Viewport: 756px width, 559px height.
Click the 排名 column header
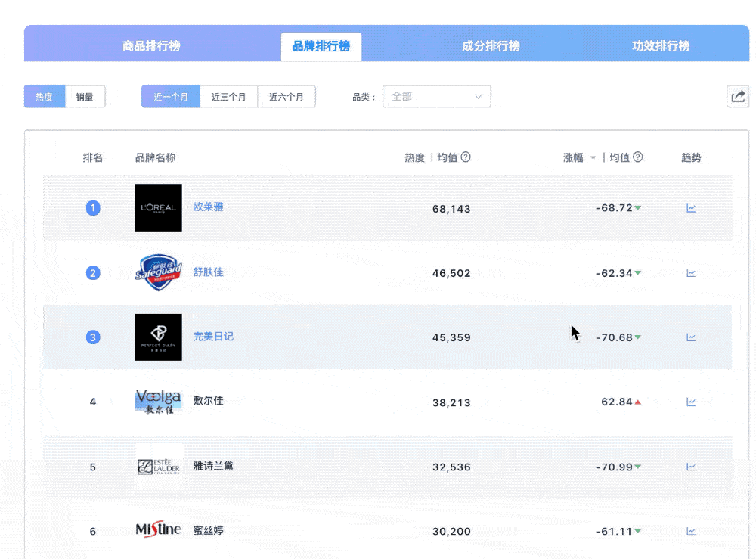92,158
